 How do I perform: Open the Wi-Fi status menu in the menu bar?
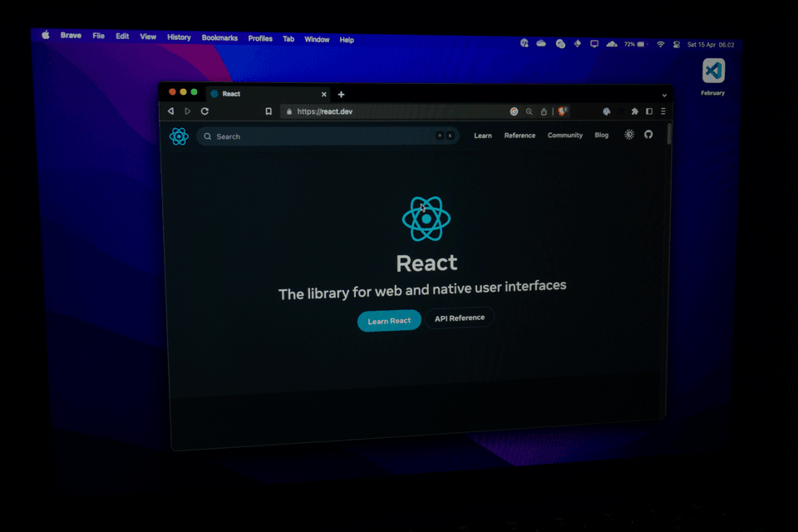tap(661, 44)
